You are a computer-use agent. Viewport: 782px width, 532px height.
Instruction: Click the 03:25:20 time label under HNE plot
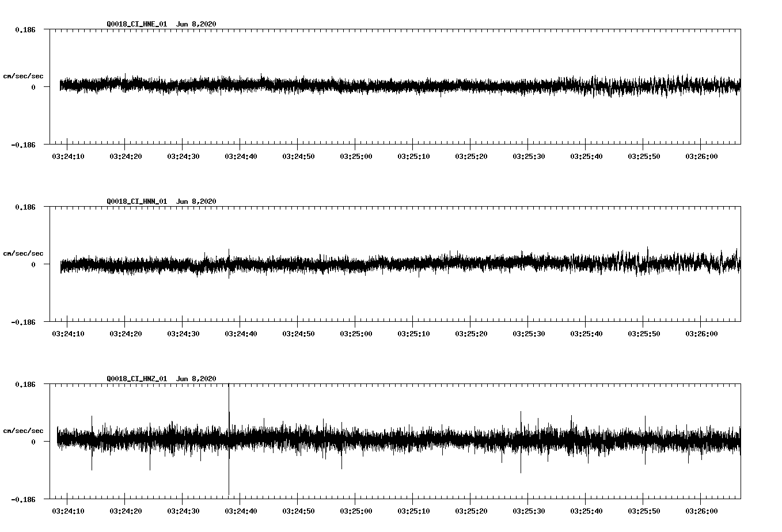click(471, 156)
